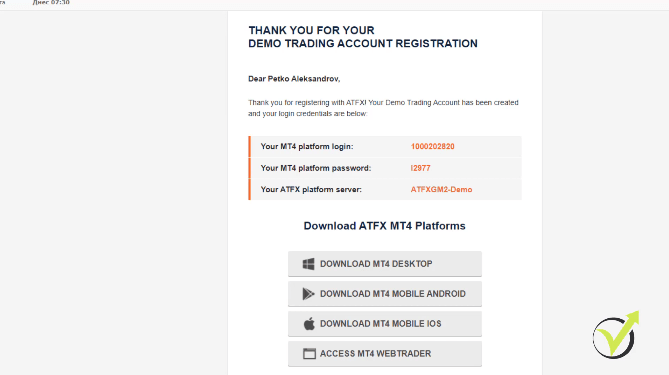Click the Windows logo icon
Viewport: 669px width, 375px height.
click(308, 264)
